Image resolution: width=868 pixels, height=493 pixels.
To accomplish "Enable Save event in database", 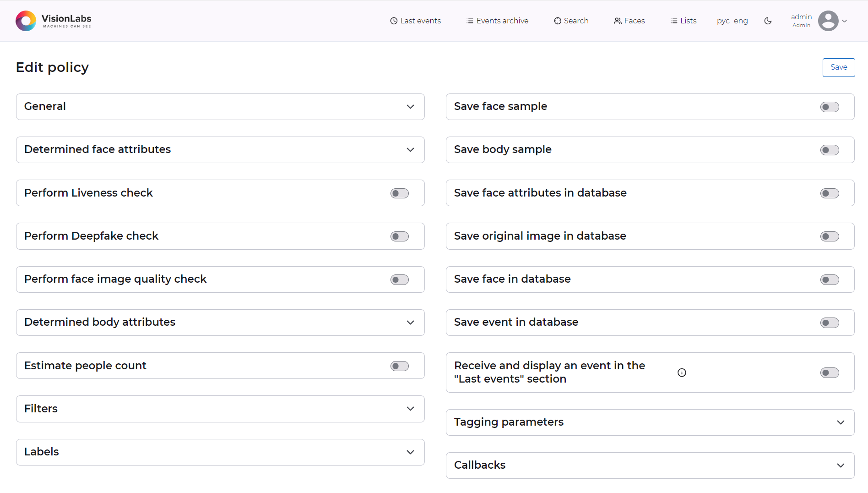I will (x=829, y=323).
